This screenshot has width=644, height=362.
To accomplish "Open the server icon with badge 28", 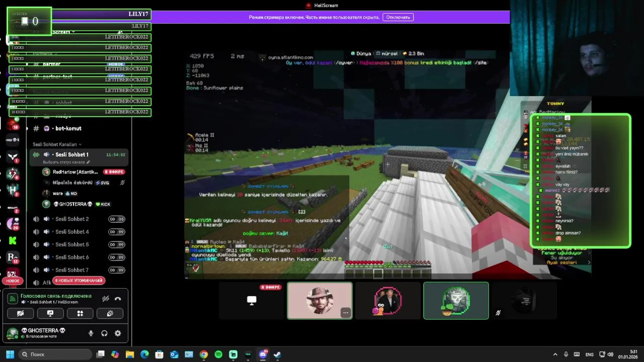I will click(x=13, y=224).
